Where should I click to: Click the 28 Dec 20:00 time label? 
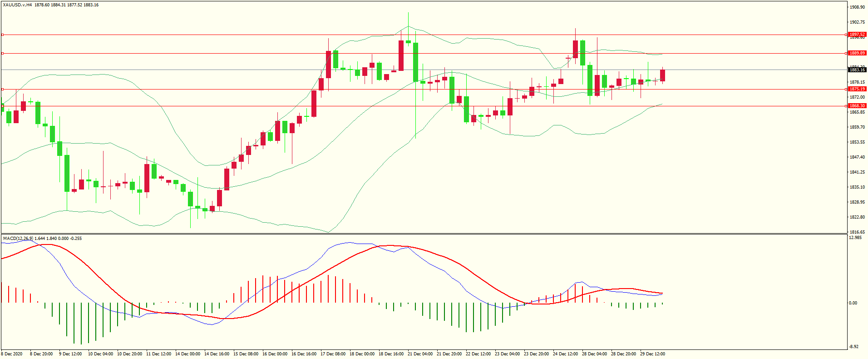pos(623,354)
